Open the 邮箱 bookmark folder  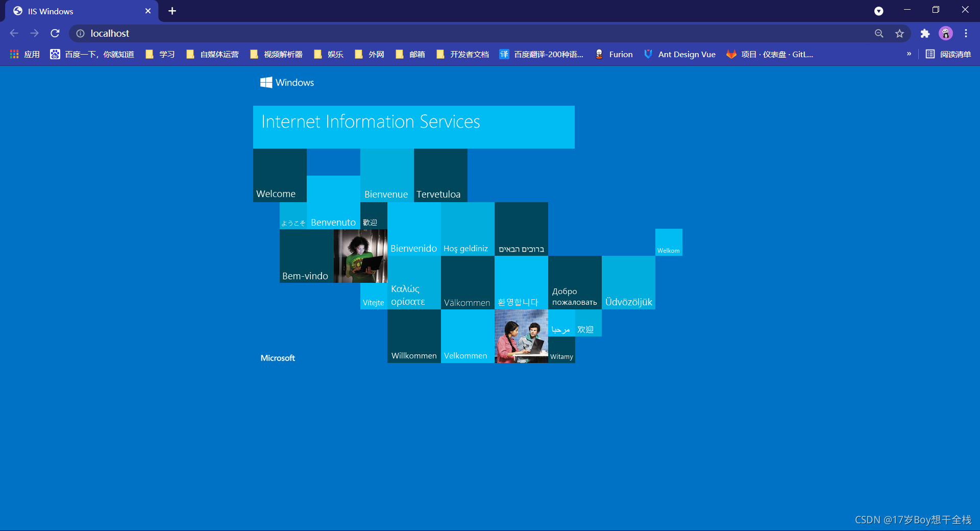click(410, 54)
